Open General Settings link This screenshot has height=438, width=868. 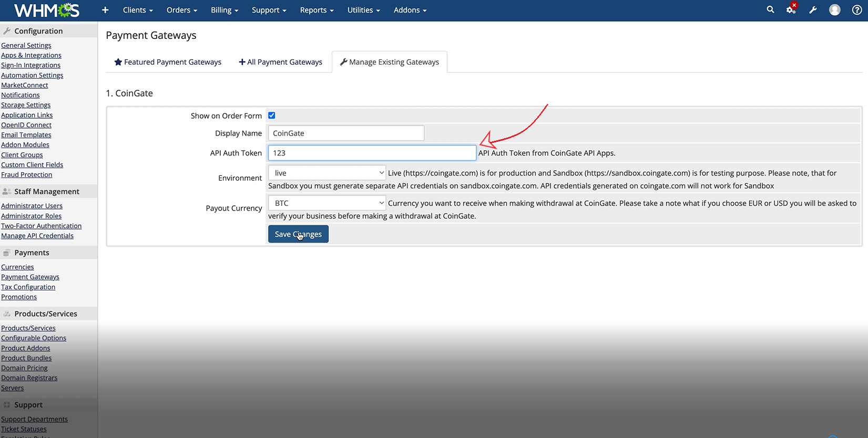[x=26, y=45]
